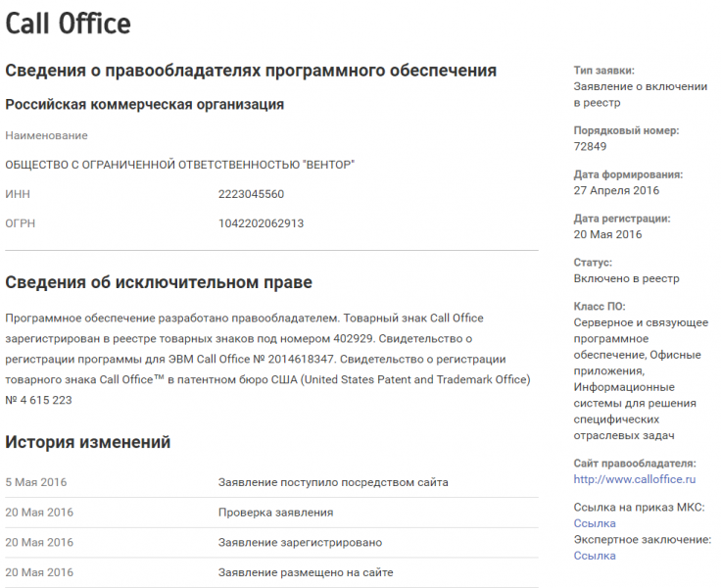
Task: Open the Ссылка under Ссылка на приказ МКС
Action: [x=594, y=523]
